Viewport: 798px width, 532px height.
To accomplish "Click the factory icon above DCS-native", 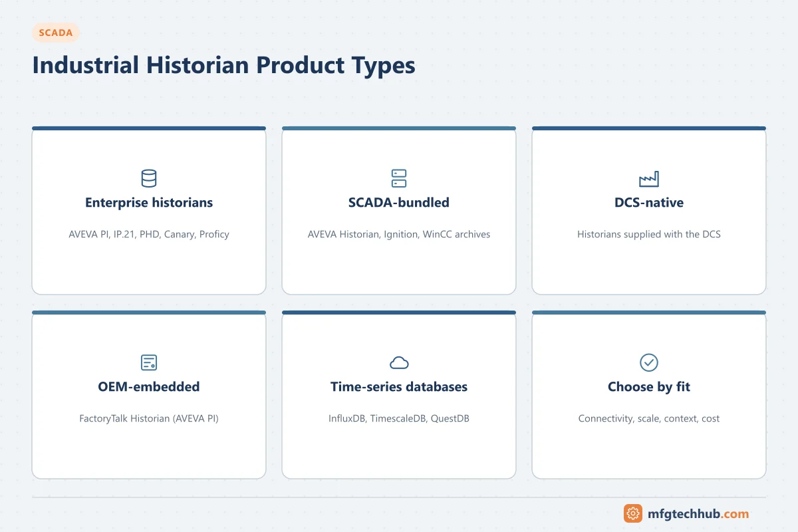I will 649,178.
